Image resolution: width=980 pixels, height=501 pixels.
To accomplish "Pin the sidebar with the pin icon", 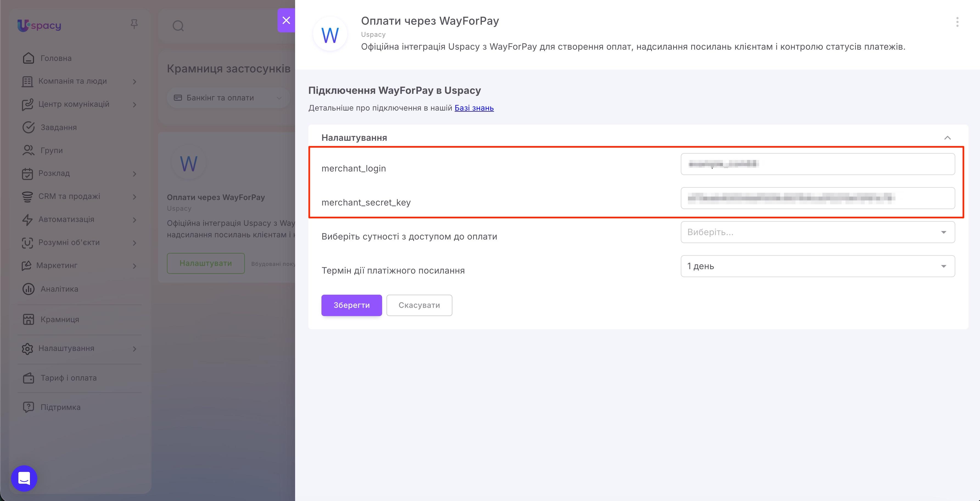I will tap(134, 24).
